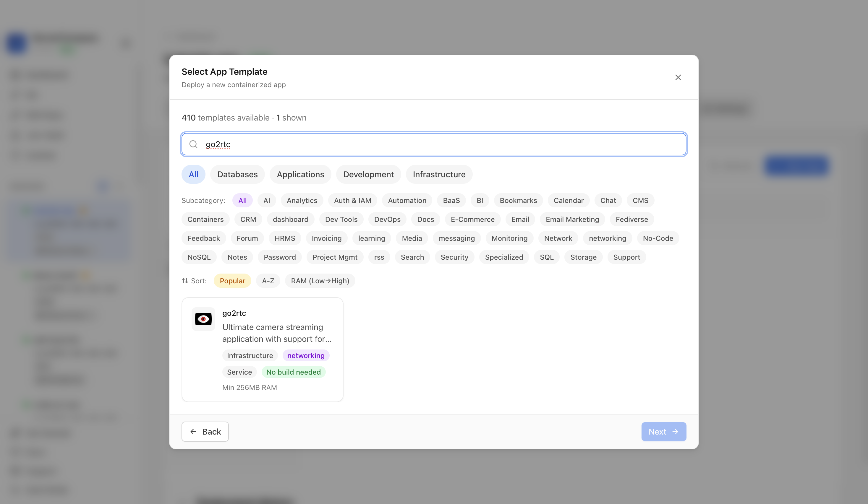Filter by Password subcategory
The height and width of the screenshot is (504, 868).
(280, 257)
